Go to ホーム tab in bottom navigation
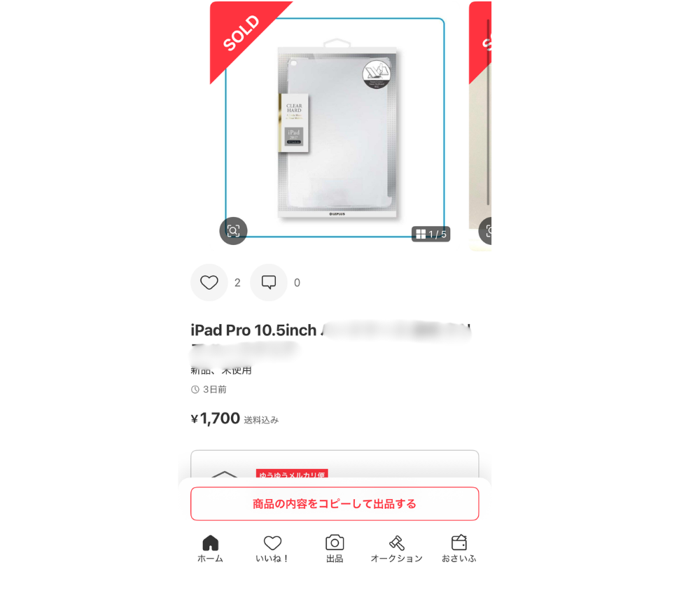 click(x=210, y=549)
